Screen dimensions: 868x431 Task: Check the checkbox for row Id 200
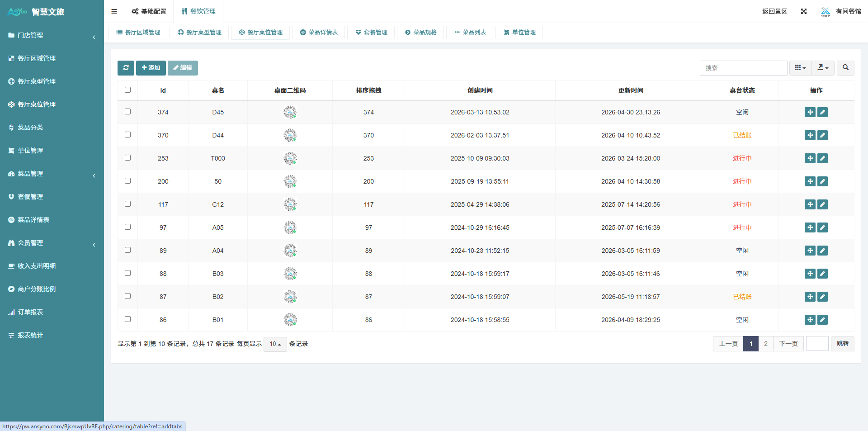[x=127, y=181]
